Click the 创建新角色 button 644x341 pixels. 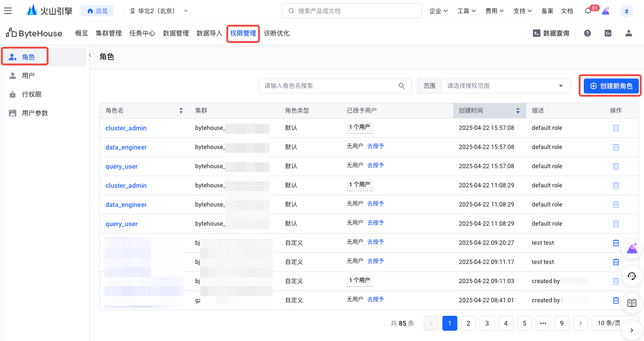pyautogui.click(x=611, y=86)
